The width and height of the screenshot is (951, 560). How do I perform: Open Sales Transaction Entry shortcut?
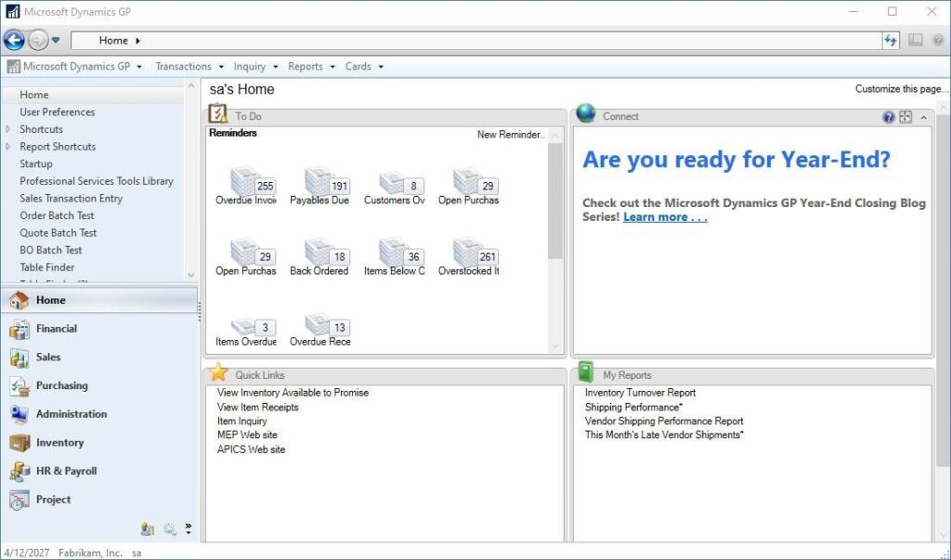71,199
